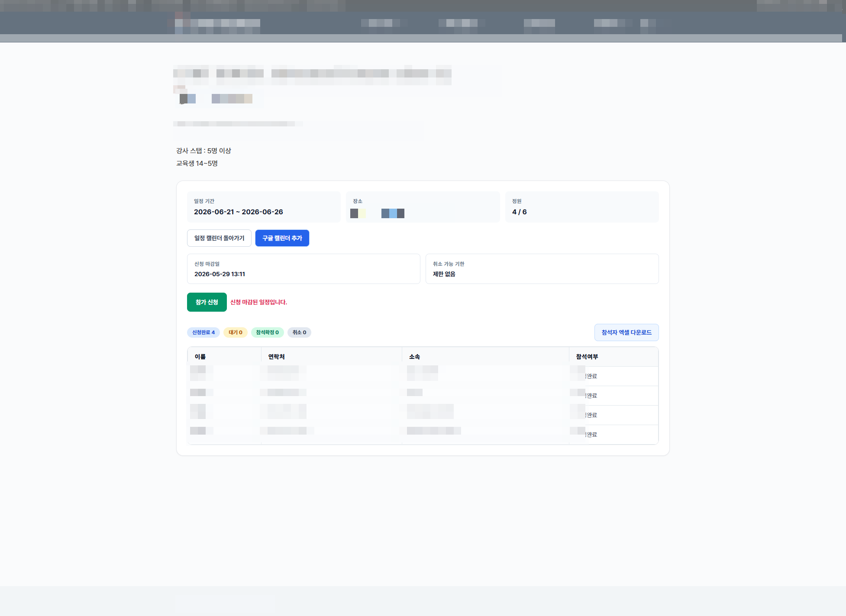Screen dimensions: 846x616
Task: Click the green 참가 신청 button
Action: 207,302
